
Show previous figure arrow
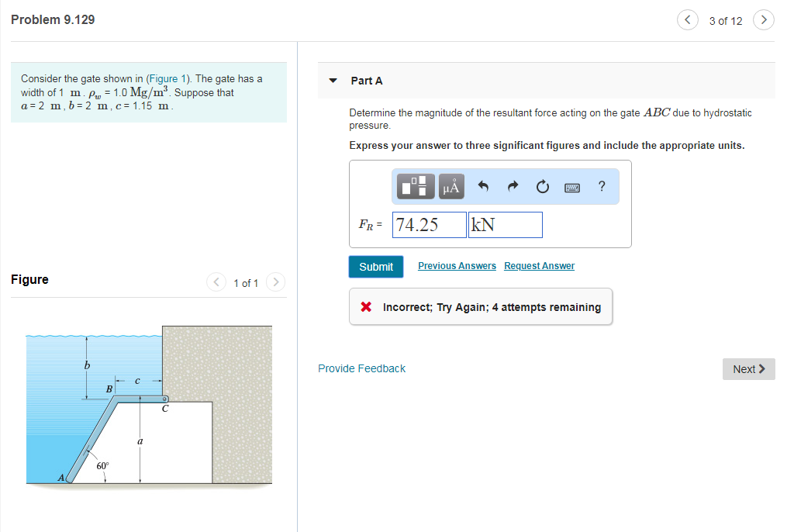(x=216, y=282)
